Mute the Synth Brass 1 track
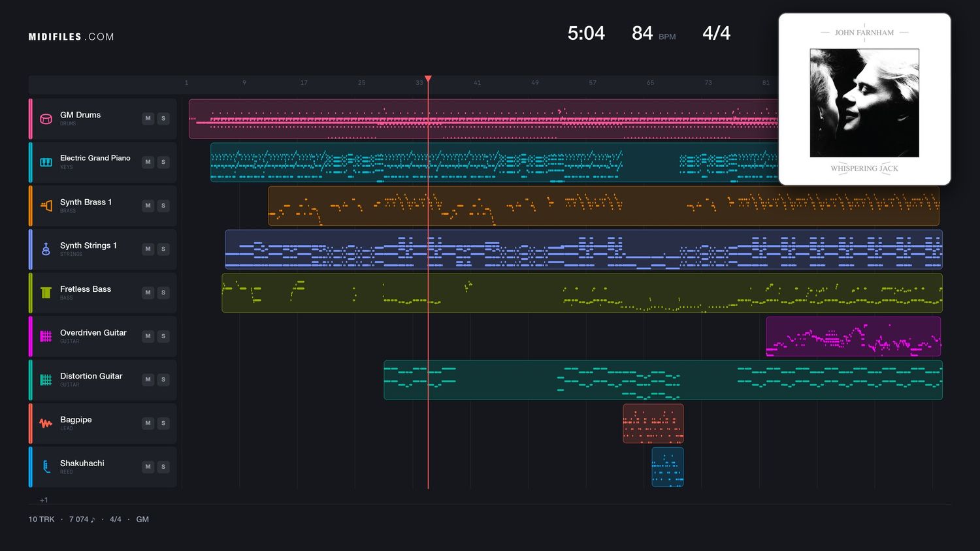Image resolution: width=980 pixels, height=551 pixels. coord(148,206)
